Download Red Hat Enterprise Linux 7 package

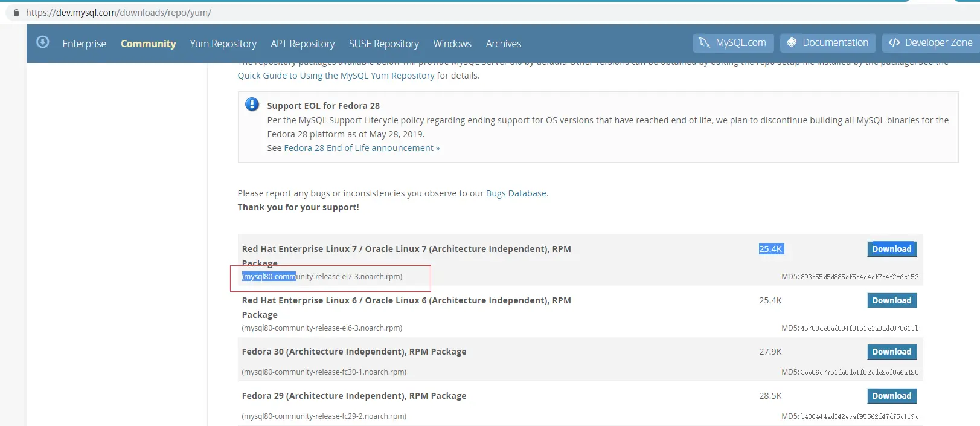892,249
